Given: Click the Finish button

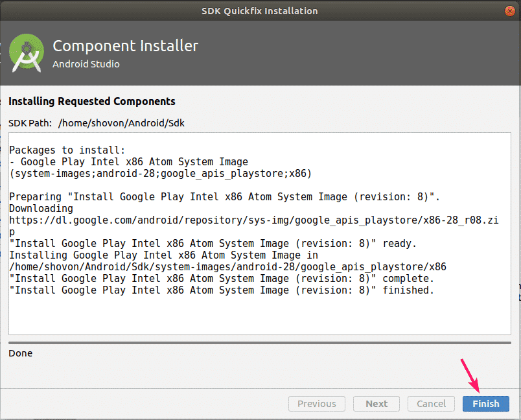Looking at the screenshot, I should [x=486, y=404].
